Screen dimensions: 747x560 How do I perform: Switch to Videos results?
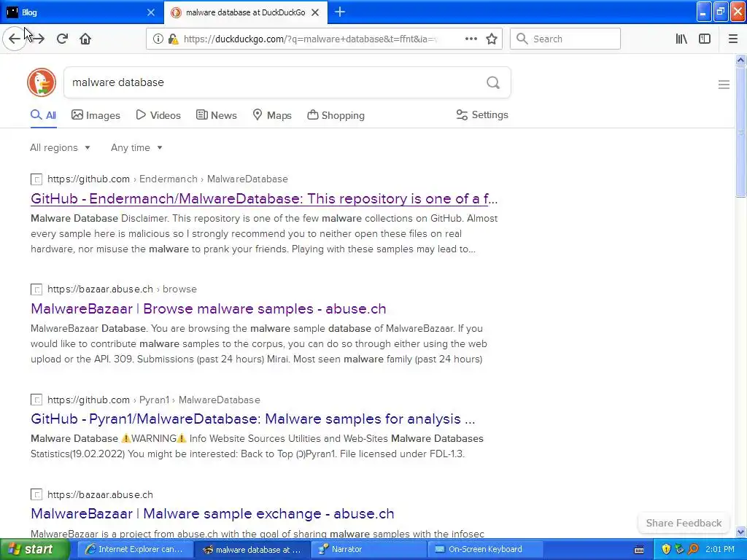coord(158,115)
